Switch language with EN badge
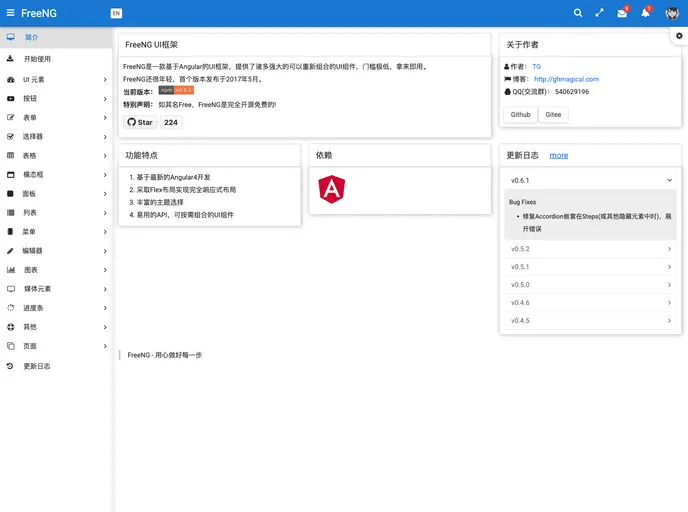Viewport: 688px width, 512px height. point(116,13)
